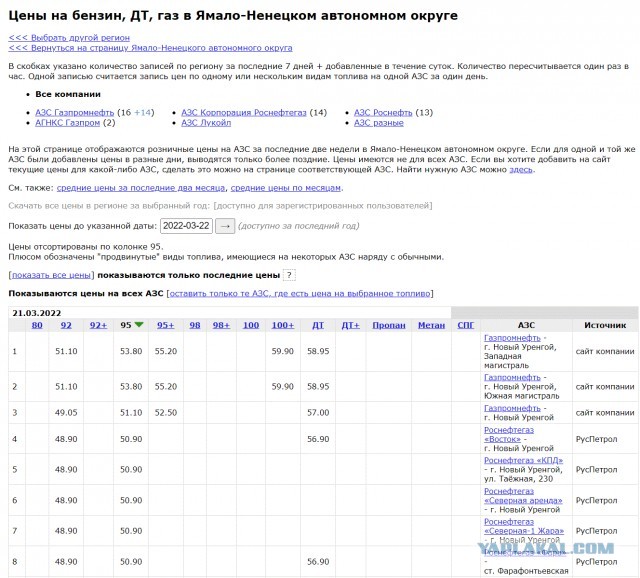The height and width of the screenshot is (578, 640).
Task: Sort table by ДТ+ column
Action: [351, 325]
